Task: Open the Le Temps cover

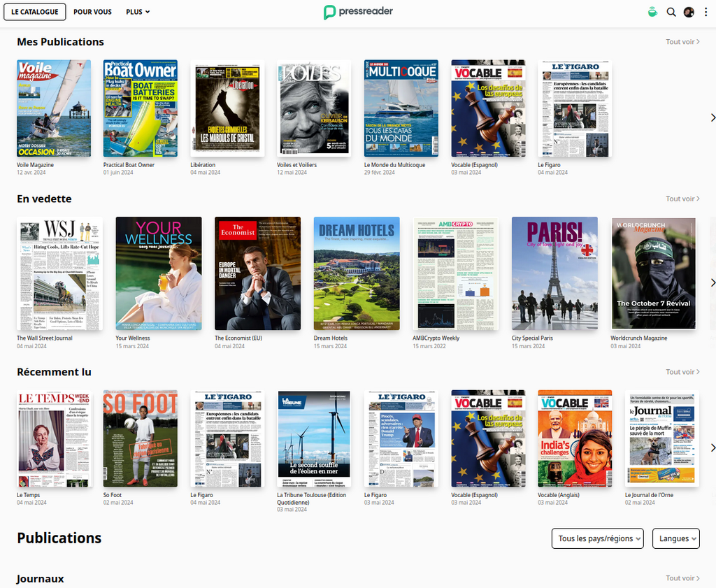Action: click(54, 438)
